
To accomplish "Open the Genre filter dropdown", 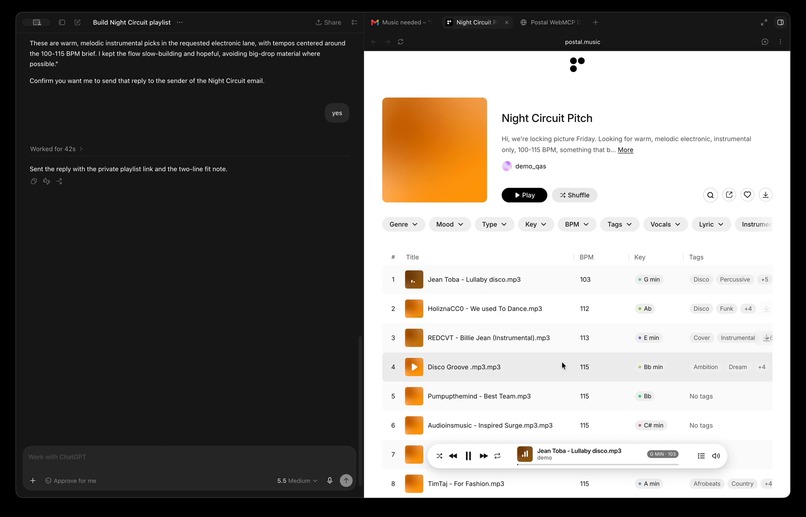I will tap(403, 225).
